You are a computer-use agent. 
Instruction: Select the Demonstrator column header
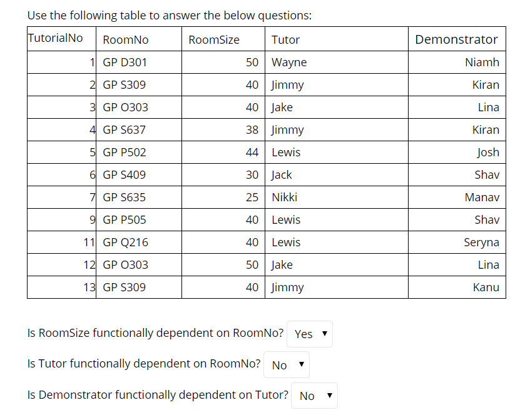(x=457, y=39)
